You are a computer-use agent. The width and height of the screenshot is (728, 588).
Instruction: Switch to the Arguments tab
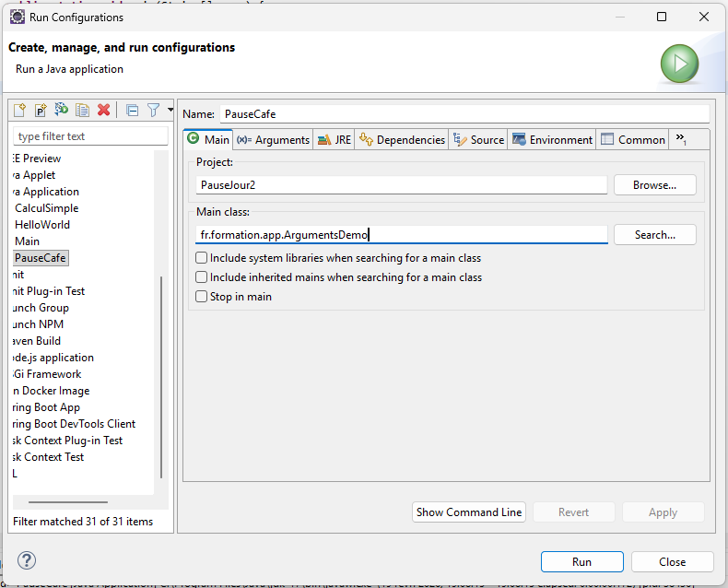tap(273, 140)
